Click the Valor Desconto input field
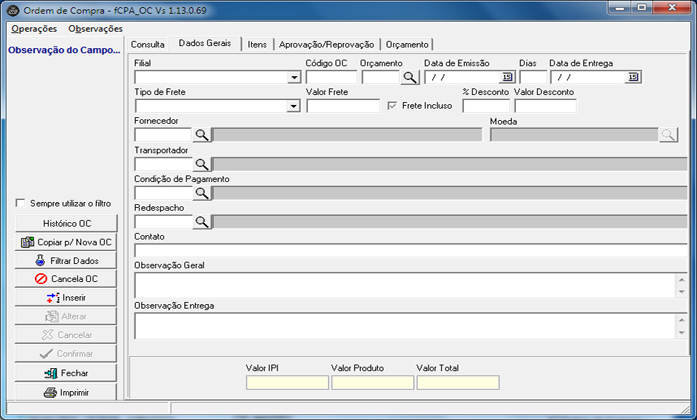The image size is (697, 420). [x=545, y=106]
